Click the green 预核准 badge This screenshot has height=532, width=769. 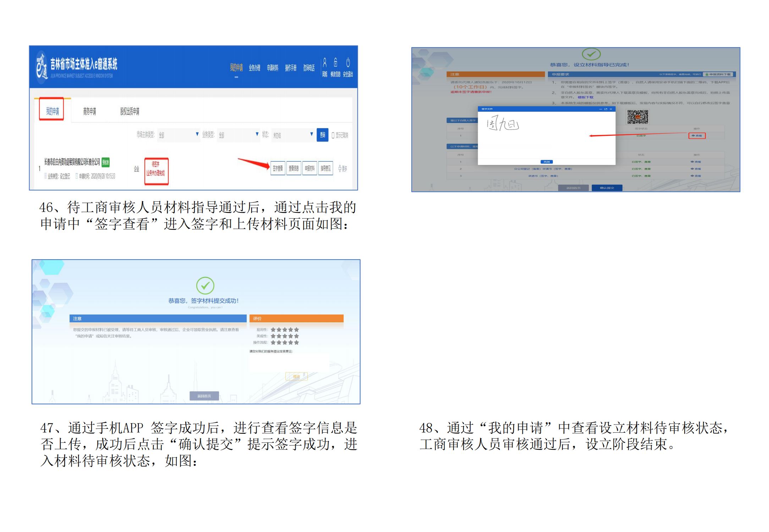106,162
